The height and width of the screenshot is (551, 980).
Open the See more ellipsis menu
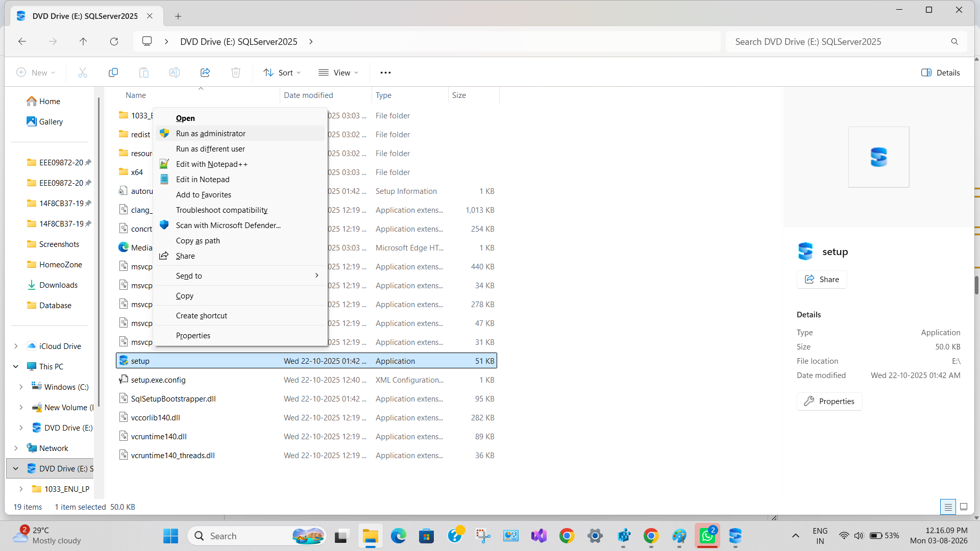click(x=385, y=72)
